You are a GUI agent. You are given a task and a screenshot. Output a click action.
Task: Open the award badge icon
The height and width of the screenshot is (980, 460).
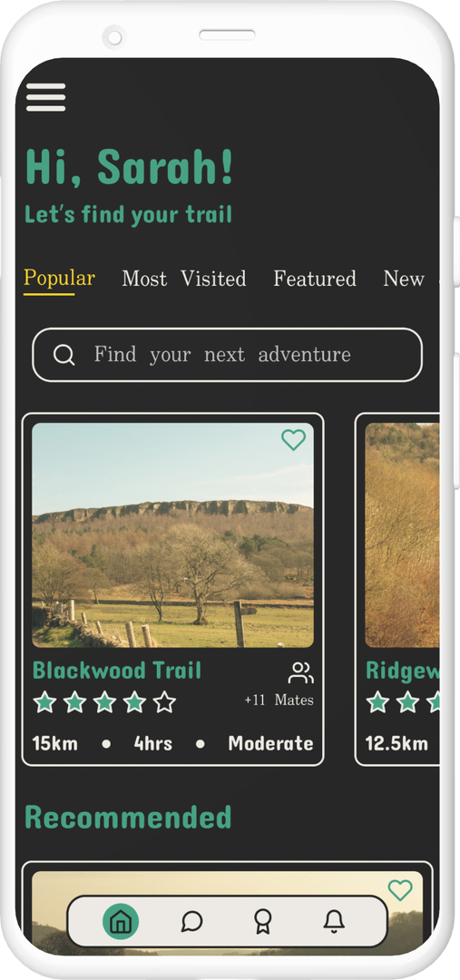263,922
